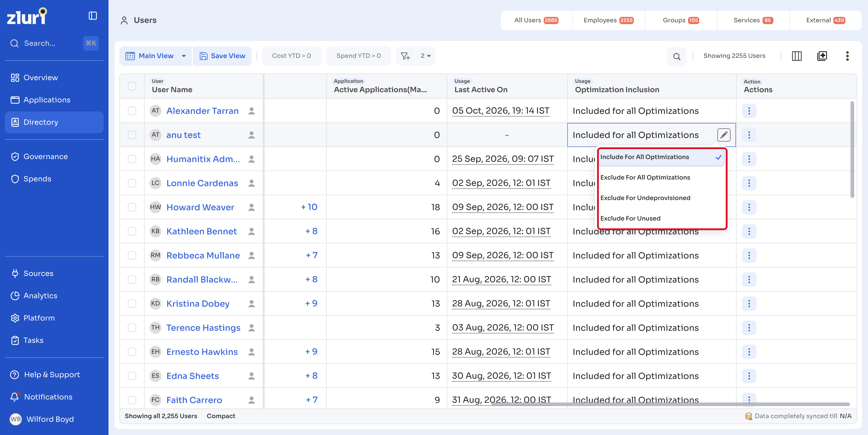Switch to the External tab
This screenshot has height=435, width=868.
(825, 20)
